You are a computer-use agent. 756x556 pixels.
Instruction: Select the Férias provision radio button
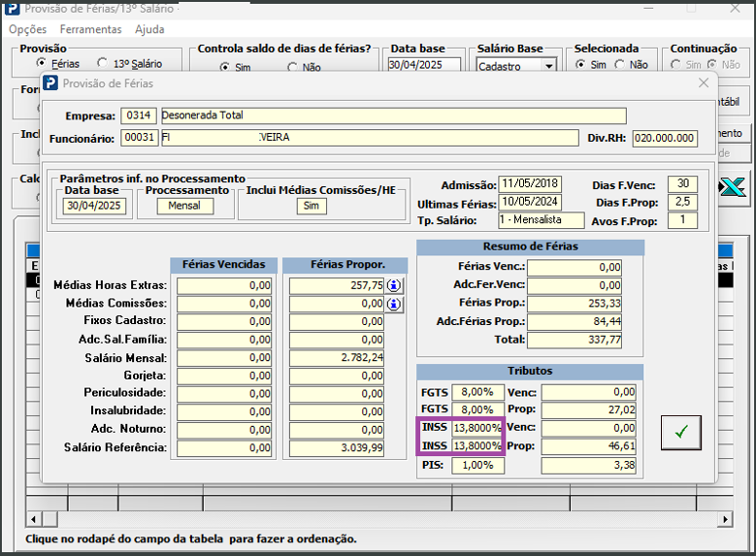pos(42,65)
